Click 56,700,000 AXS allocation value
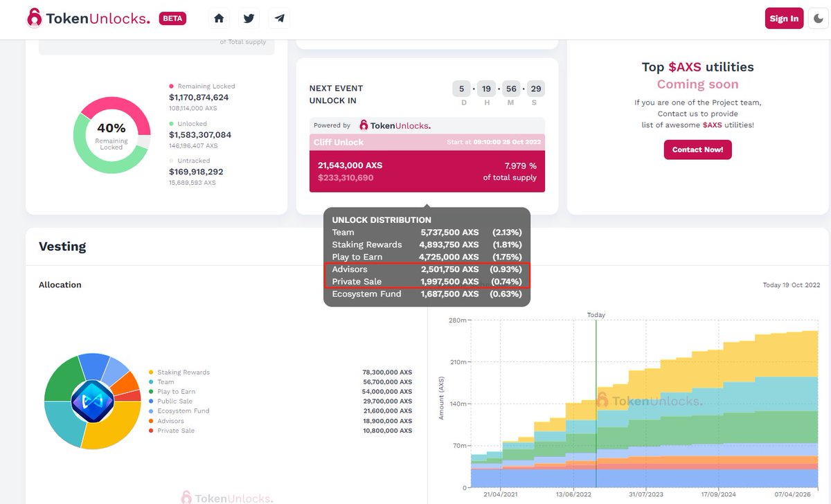This screenshot has width=831, height=504. (x=387, y=382)
